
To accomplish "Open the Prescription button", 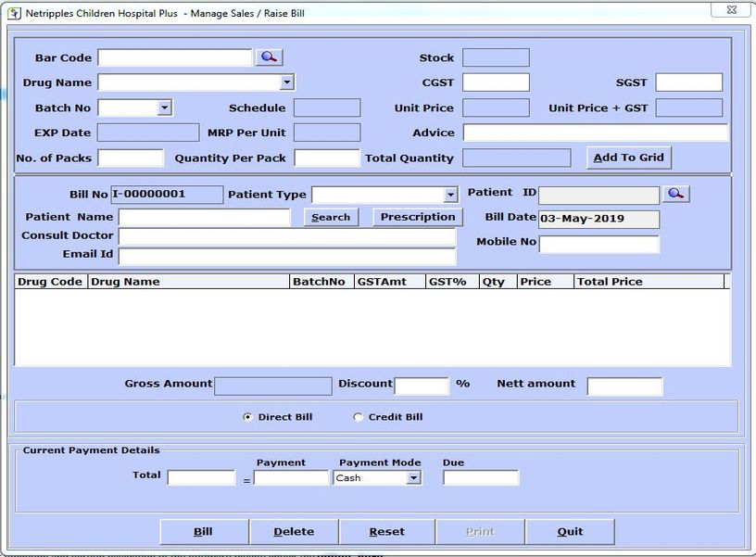I will tap(418, 217).
